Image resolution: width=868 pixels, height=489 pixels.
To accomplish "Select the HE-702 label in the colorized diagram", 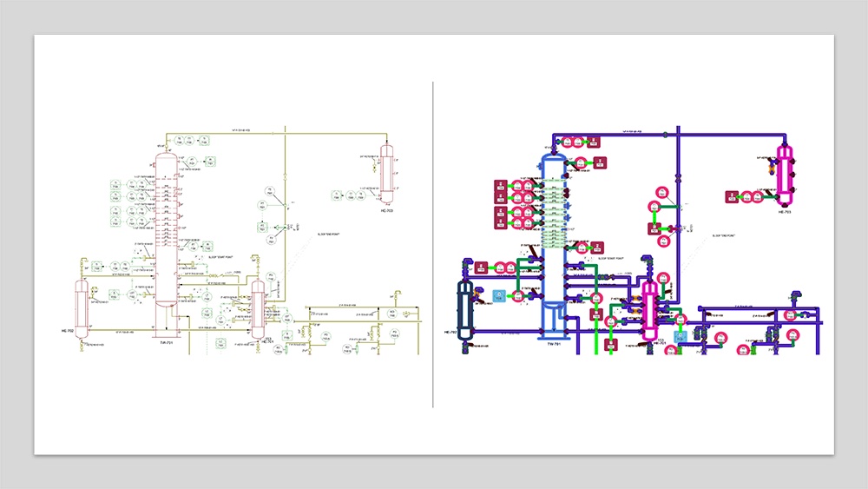I will (x=450, y=333).
